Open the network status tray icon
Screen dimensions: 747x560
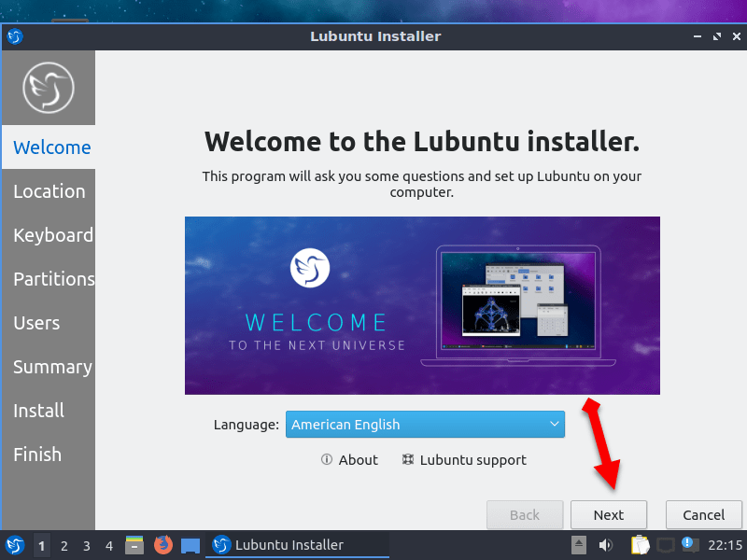coord(666,545)
